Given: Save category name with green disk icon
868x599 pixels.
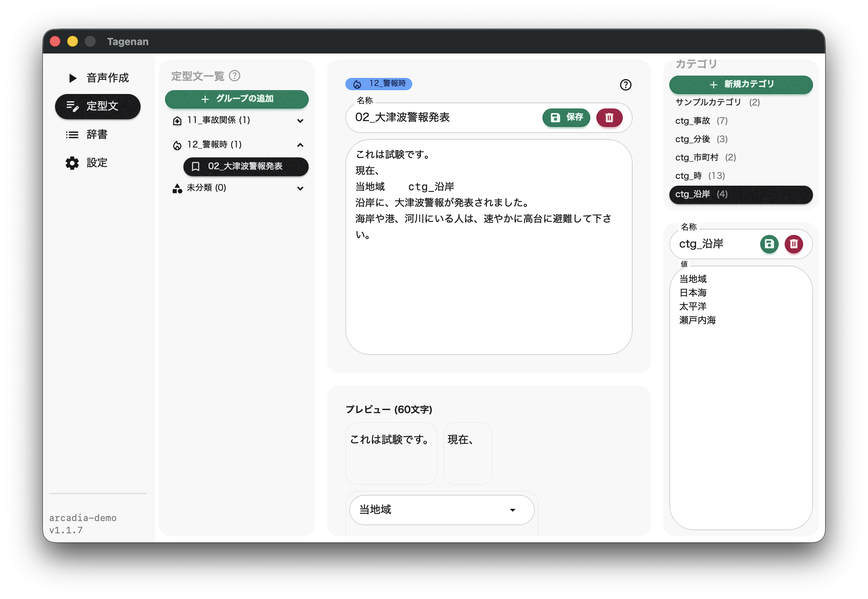Looking at the screenshot, I should tap(769, 244).
